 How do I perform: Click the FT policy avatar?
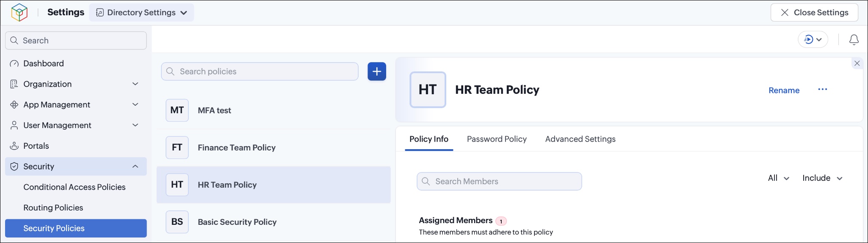177,147
